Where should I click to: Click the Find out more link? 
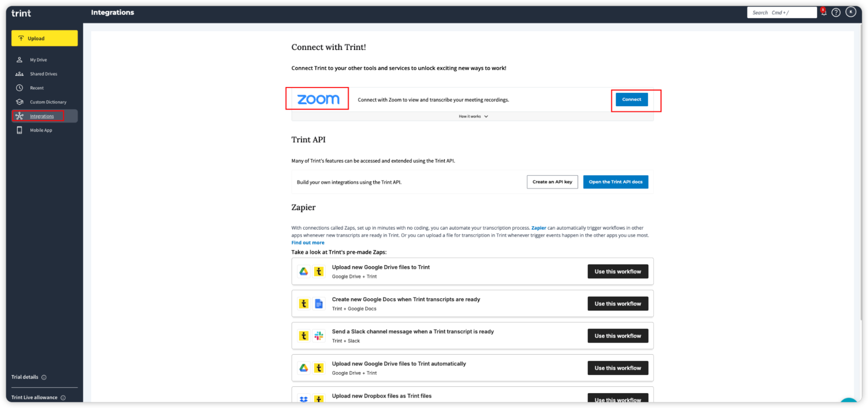point(308,243)
